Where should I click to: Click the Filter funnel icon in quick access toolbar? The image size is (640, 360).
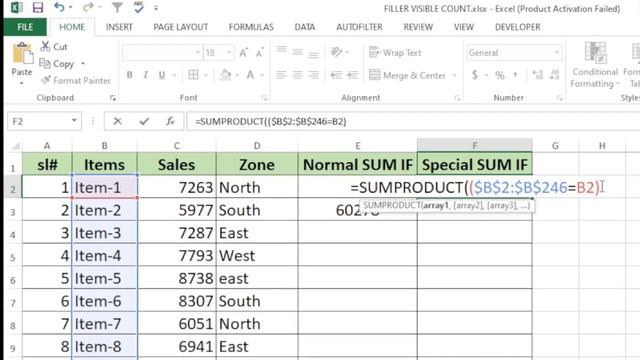click(117, 7)
